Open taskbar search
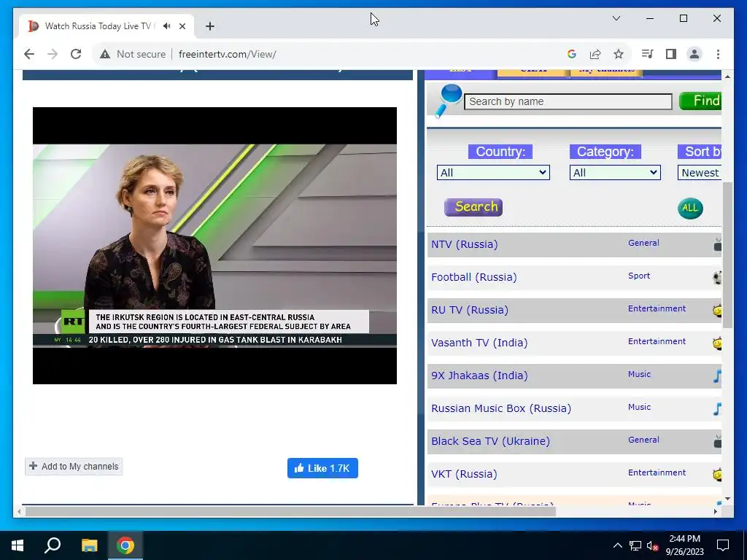747x560 pixels. (x=53, y=545)
